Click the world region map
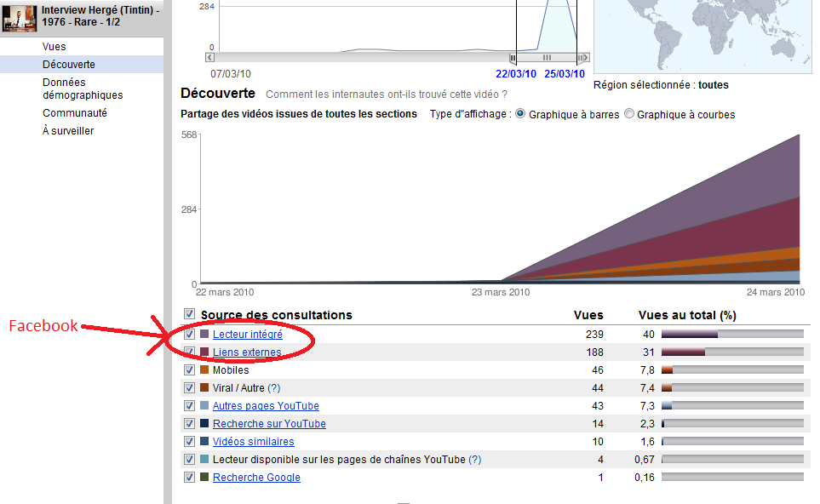The height and width of the screenshot is (504, 820). pos(702,36)
